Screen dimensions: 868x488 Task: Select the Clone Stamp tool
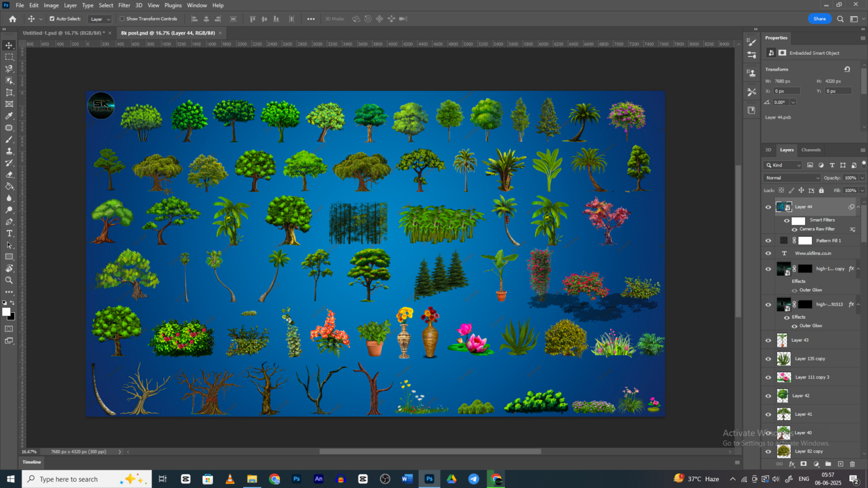(8, 151)
